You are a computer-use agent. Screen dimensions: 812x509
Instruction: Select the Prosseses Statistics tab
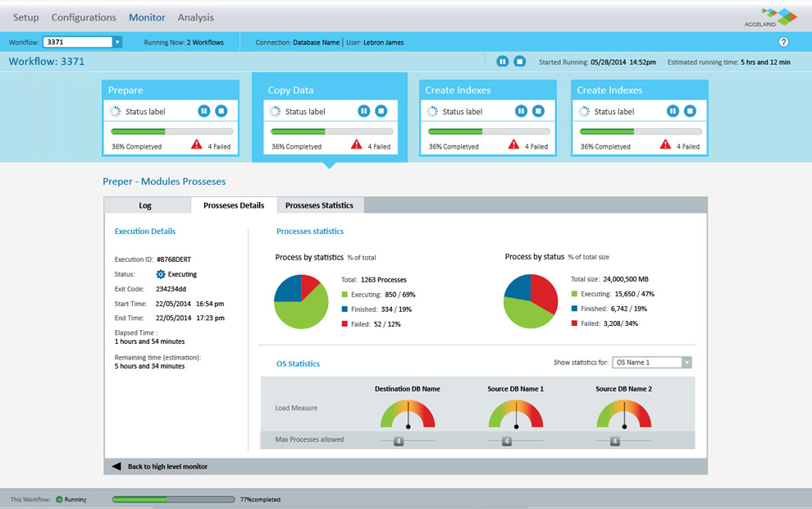(x=319, y=205)
